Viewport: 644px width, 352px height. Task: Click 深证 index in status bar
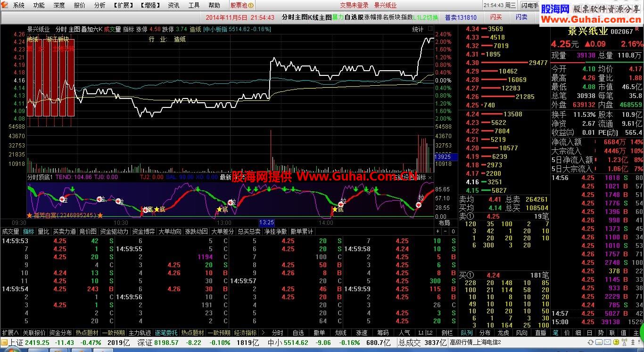pos(145,343)
